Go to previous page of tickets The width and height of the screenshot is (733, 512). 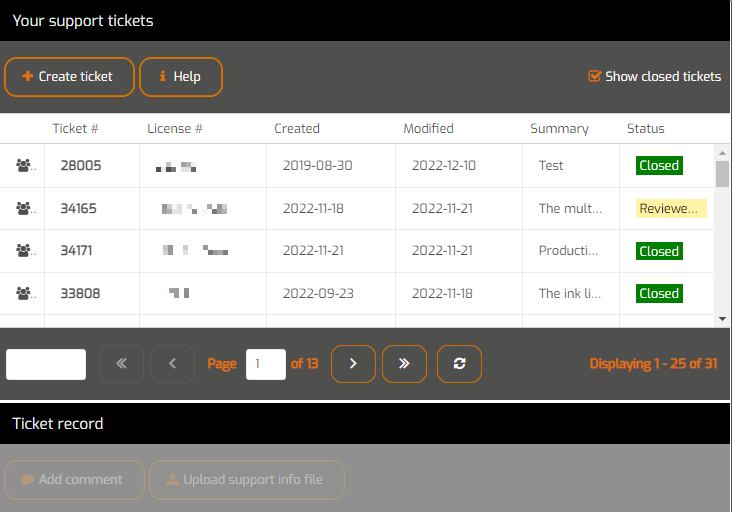[x=172, y=364]
